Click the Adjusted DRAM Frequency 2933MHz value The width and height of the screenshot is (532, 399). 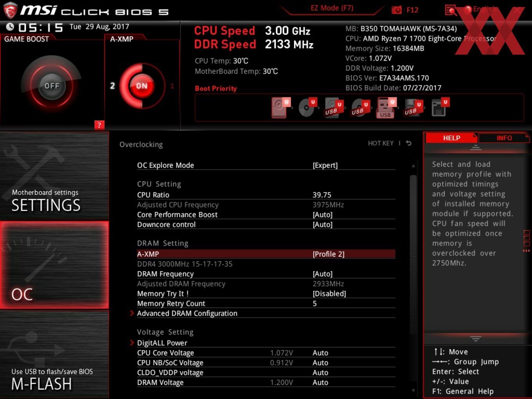(x=328, y=284)
